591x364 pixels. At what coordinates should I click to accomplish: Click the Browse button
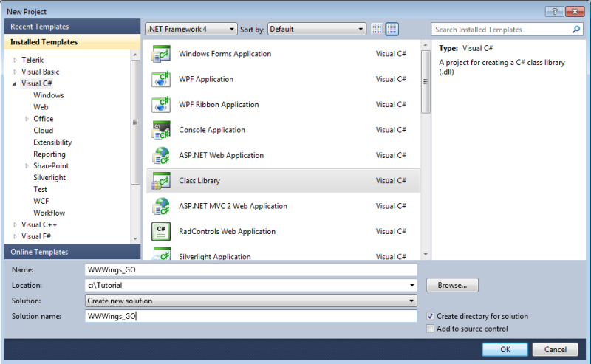(x=451, y=285)
